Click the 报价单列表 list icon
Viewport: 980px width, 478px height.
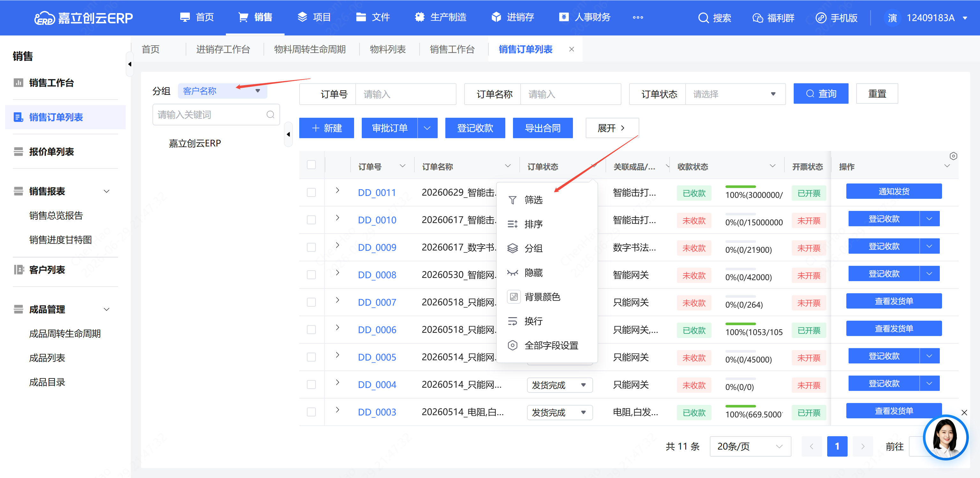click(x=18, y=152)
